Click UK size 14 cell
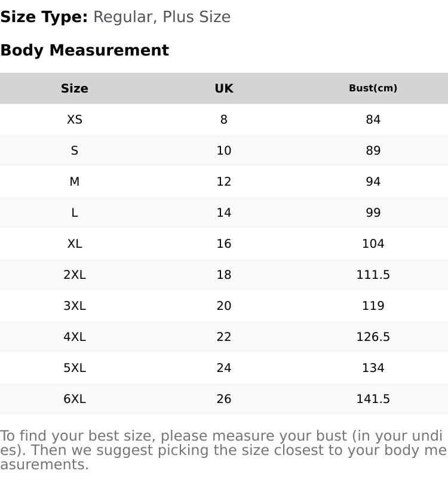Image resolution: width=448 pixels, height=486 pixels. point(224,213)
